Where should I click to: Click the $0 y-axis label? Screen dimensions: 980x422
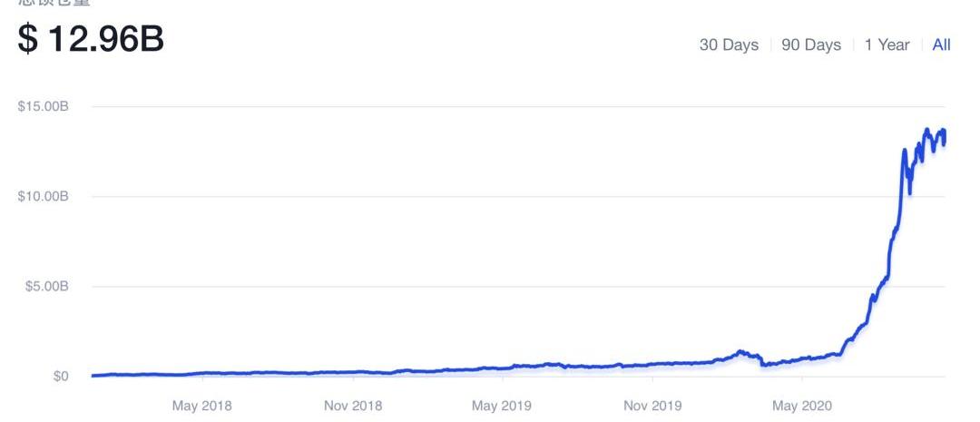[x=60, y=377]
